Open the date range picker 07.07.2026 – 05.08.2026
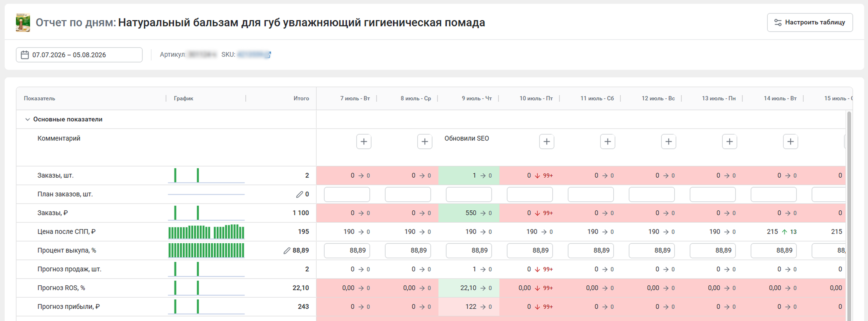The image size is (868, 321). pos(79,55)
